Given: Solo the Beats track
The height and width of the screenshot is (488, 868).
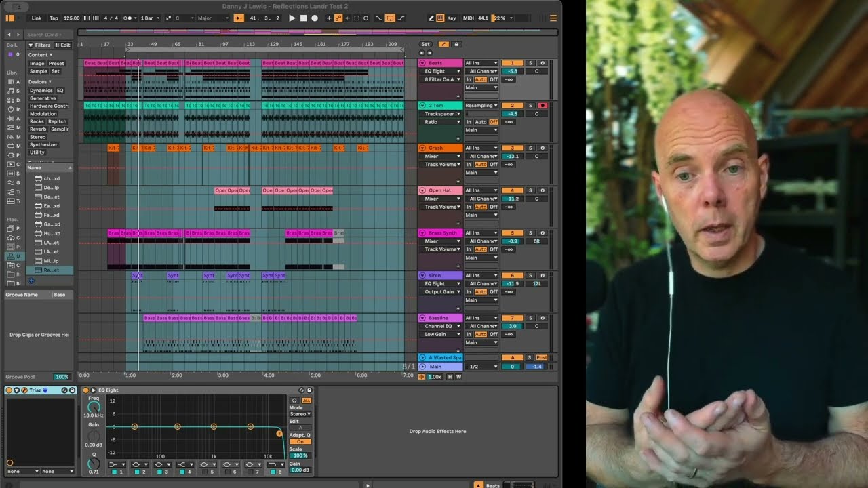Looking at the screenshot, I should [530, 63].
